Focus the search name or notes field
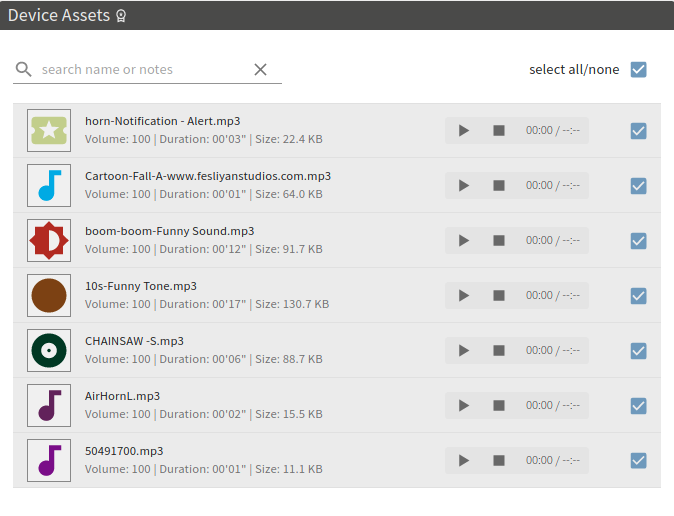Screen dimensions: 674x516 140,69
